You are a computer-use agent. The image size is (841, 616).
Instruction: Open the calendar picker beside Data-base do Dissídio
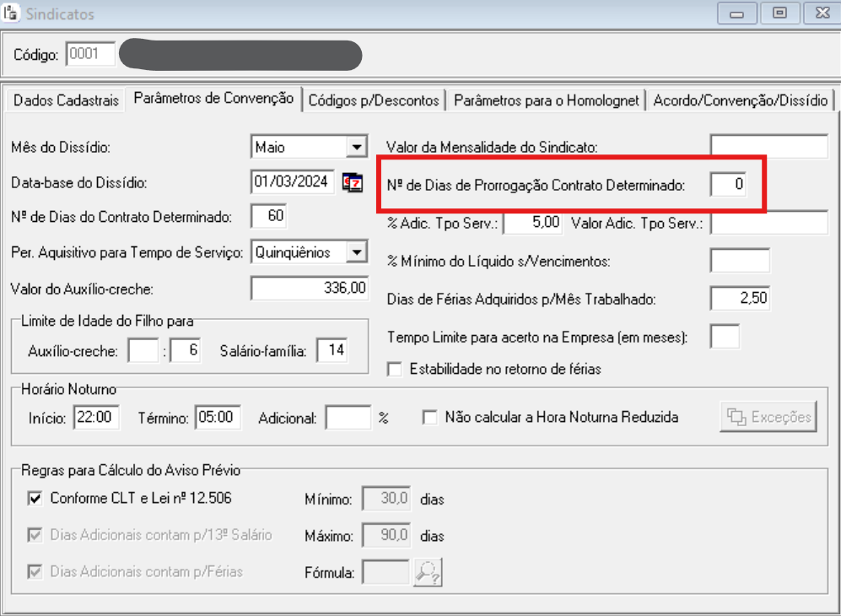point(352,181)
